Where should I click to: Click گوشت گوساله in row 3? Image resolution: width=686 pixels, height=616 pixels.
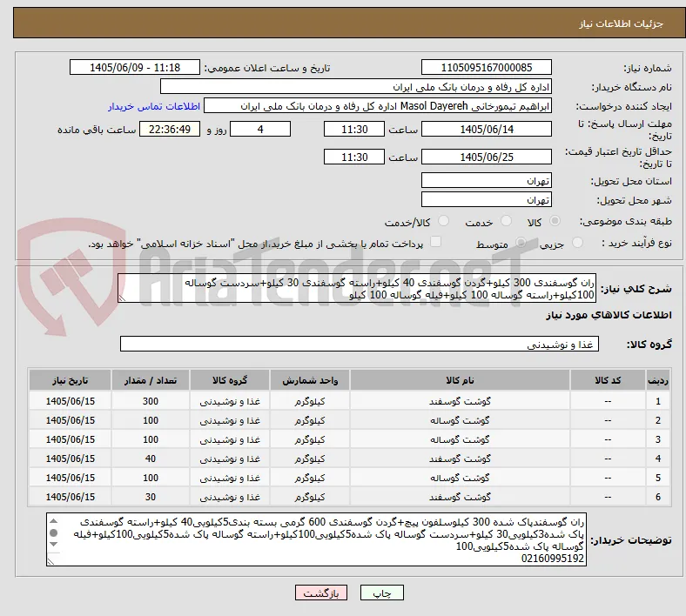(460, 439)
